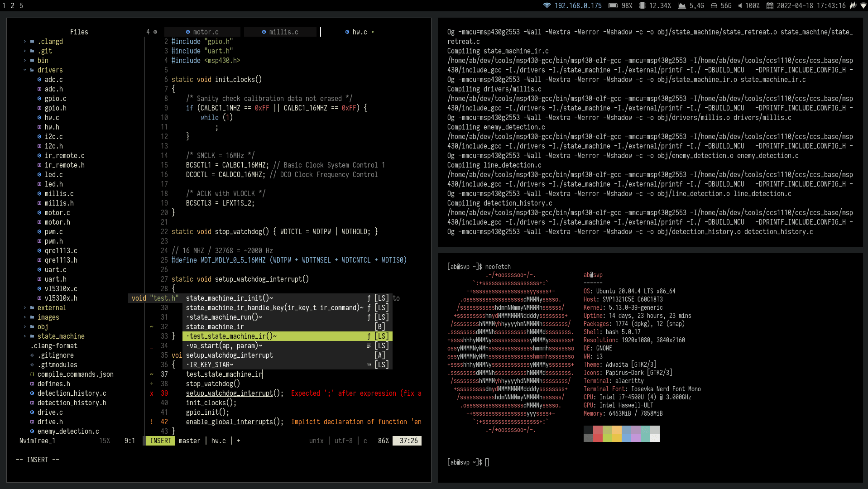Click the shell prompt cursor in the neofetch terminal
Screen dimensions: 868x489
[x=487, y=462]
